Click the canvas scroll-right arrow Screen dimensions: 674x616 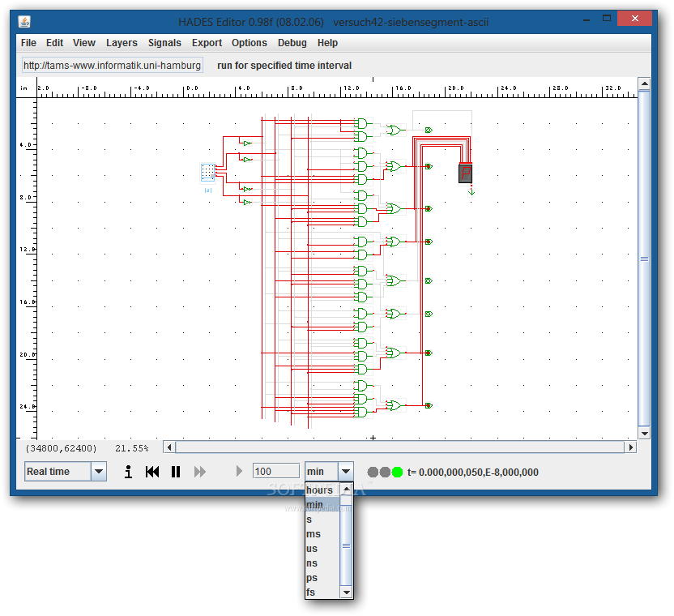click(630, 447)
